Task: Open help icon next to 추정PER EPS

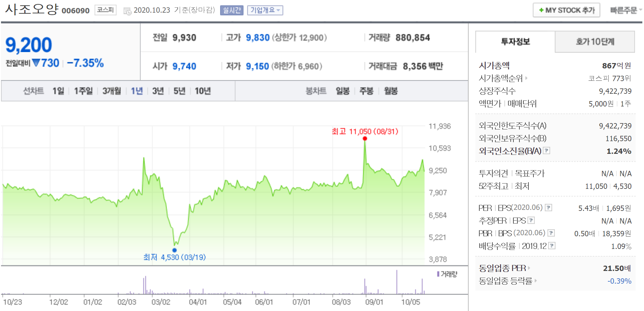Action: 531,220
